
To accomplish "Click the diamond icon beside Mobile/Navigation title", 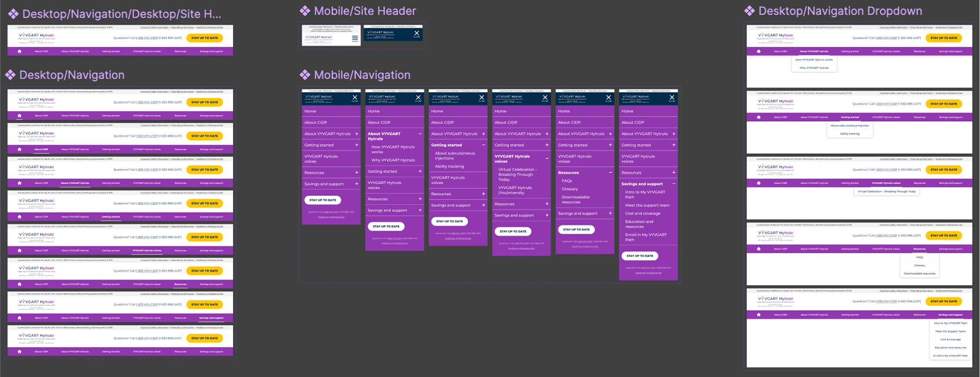I will tap(305, 75).
